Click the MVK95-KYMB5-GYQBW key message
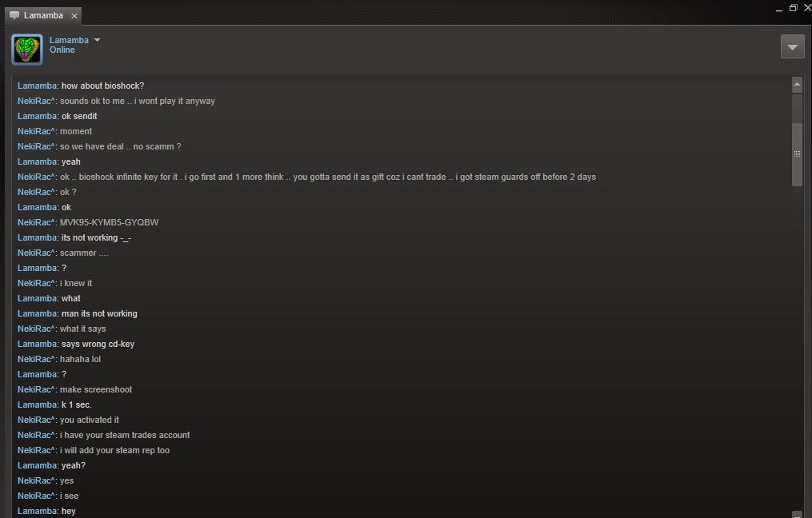This screenshot has width=812, height=518. pyautogui.click(x=110, y=222)
